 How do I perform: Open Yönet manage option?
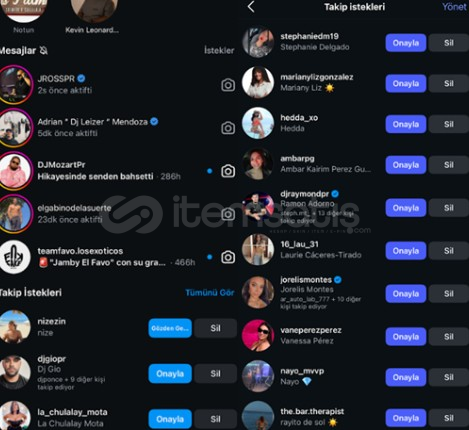pos(455,7)
